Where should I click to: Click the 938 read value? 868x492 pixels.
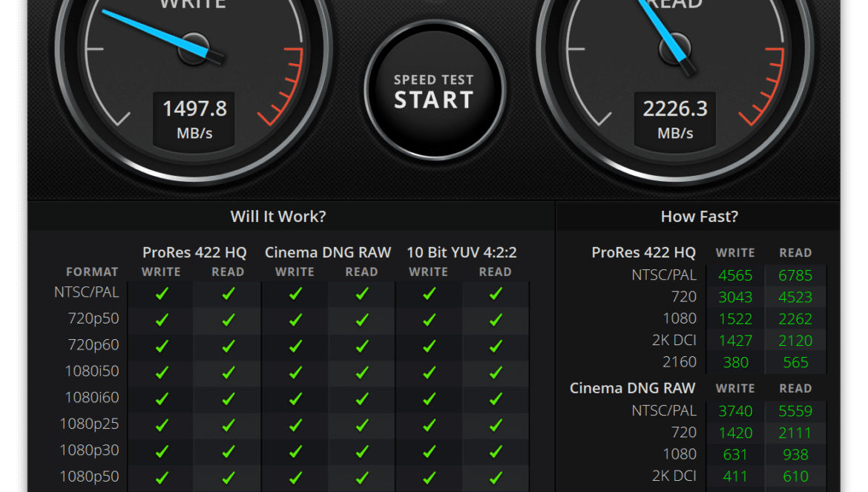tap(795, 454)
